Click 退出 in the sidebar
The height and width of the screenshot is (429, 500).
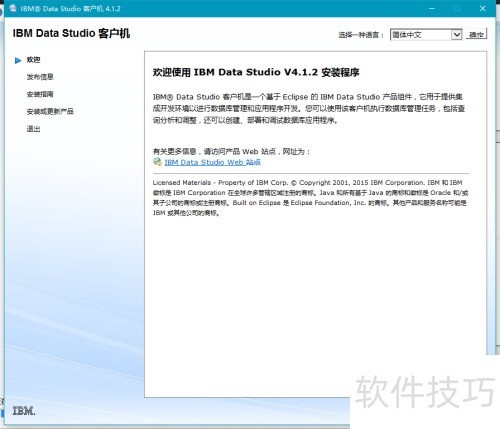pyautogui.click(x=33, y=129)
